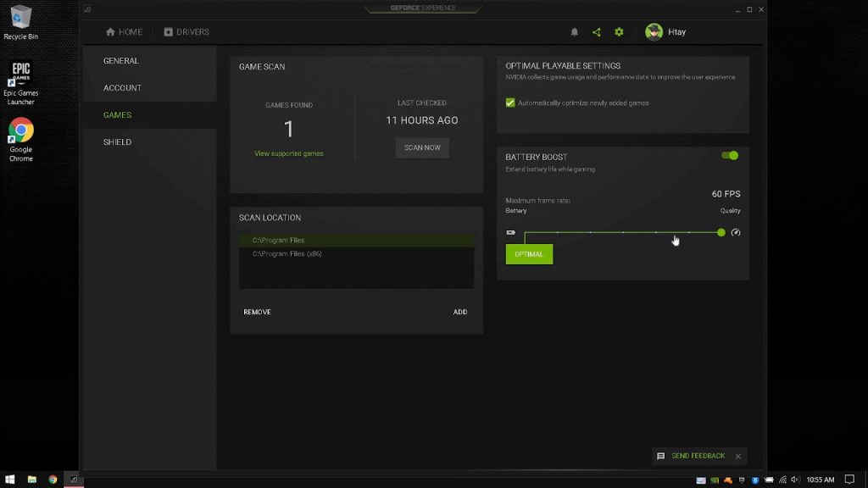Open GENERAL settings section
868x488 pixels.
tap(120, 61)
